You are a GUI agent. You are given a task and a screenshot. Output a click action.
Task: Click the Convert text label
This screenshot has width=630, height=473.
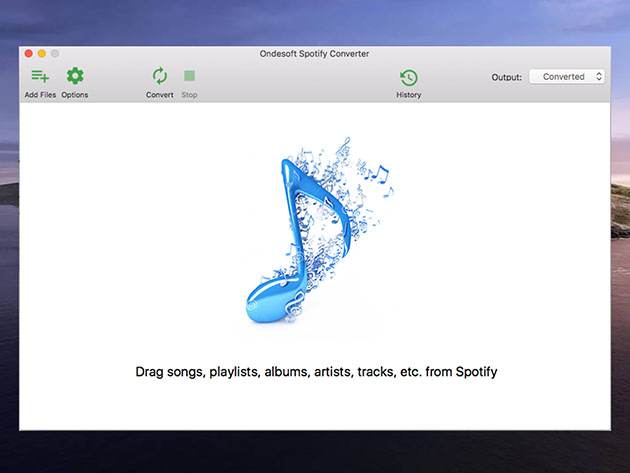[160, 95]
